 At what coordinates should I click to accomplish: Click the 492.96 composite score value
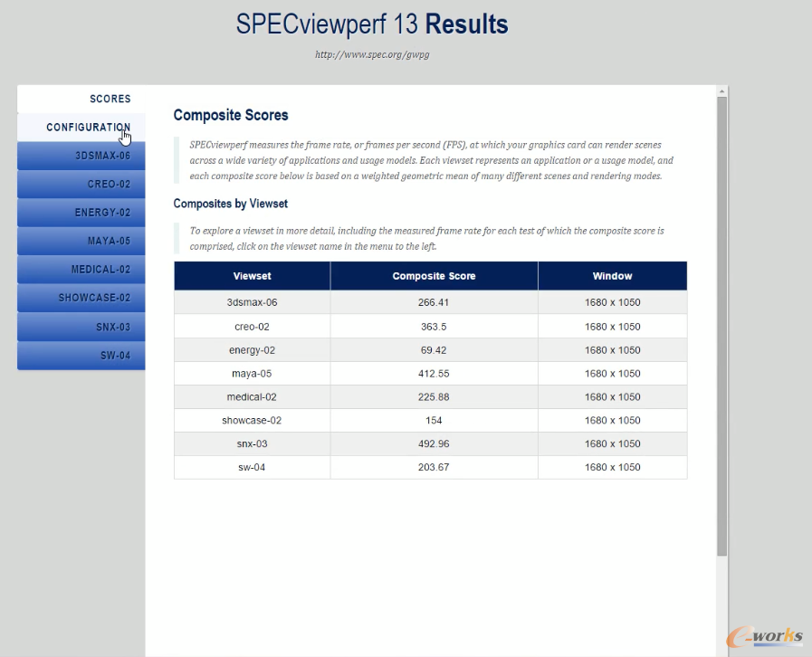(x=434, y=443)
